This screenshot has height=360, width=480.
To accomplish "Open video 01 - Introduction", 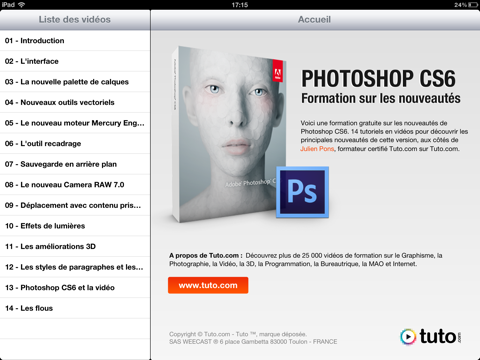I will pos(75,41).
